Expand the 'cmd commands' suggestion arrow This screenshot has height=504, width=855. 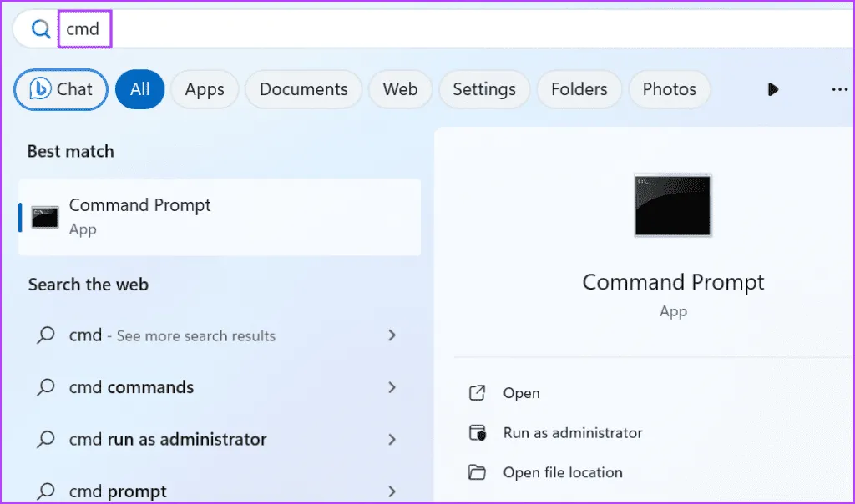392,387
